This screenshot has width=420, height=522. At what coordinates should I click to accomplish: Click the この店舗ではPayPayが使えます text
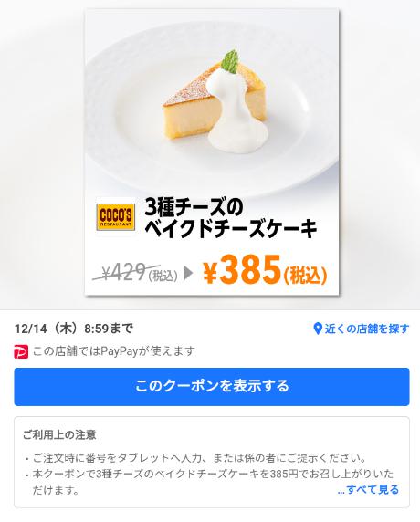[x=113, y=351]
